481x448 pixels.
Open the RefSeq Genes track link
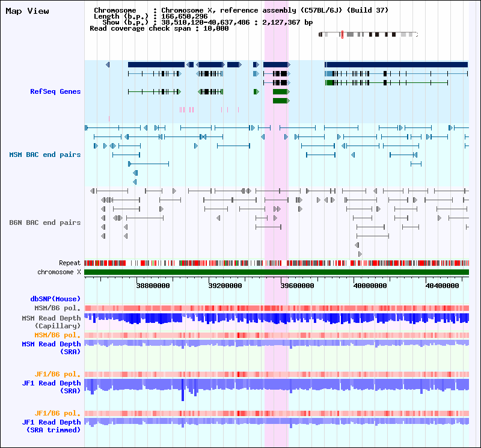pos(55,91)
